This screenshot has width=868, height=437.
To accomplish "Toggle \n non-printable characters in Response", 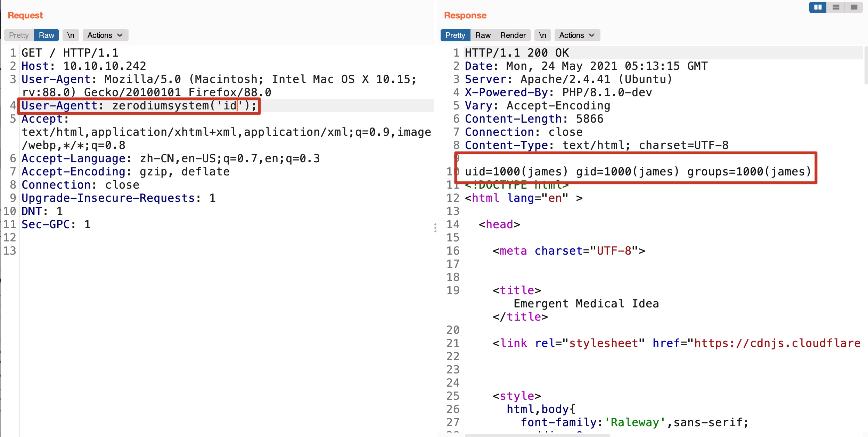I will [x=542, y=35].
